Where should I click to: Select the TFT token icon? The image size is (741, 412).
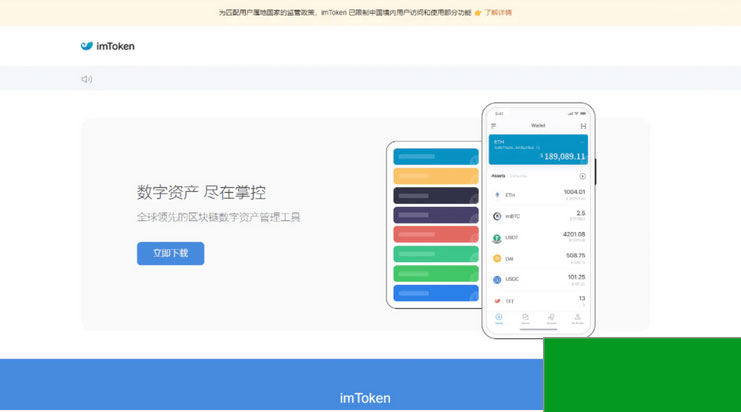point(497,301)
